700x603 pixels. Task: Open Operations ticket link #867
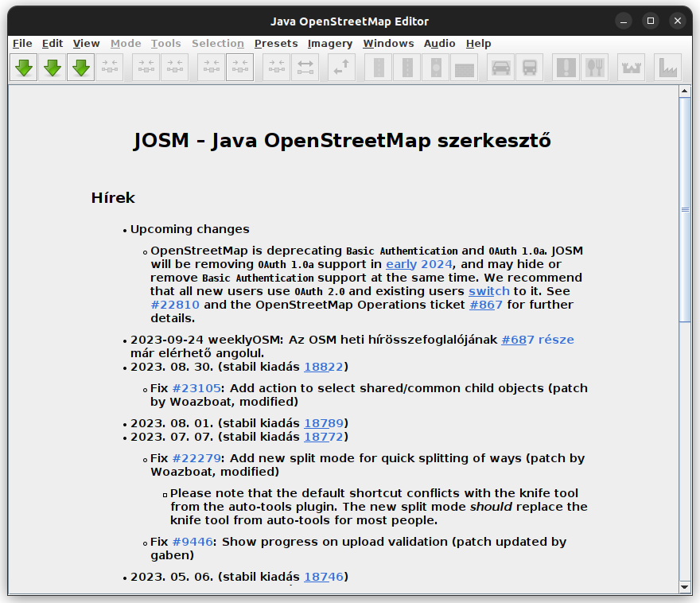[x=486, y=305]
